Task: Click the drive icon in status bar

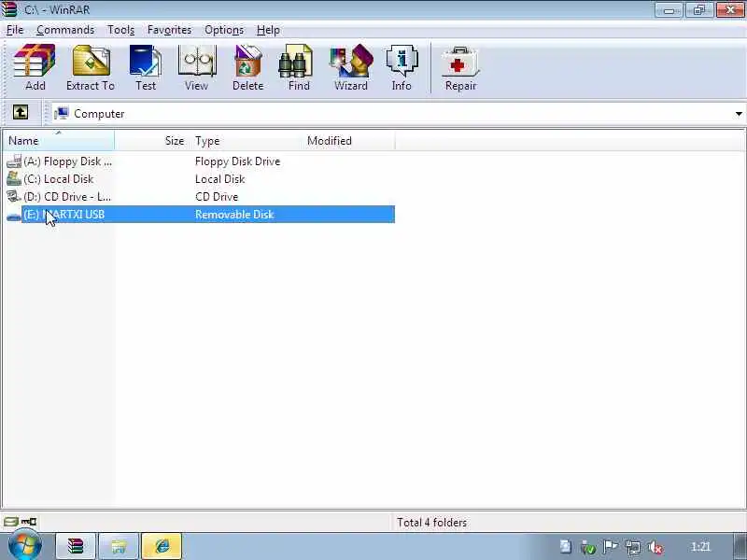Action: coord(10,522)
